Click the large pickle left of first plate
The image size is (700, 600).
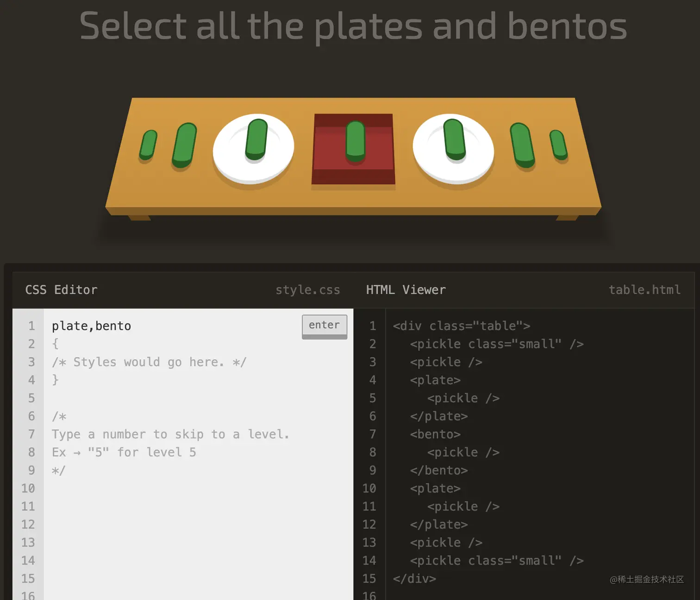(x=184, y=145)
